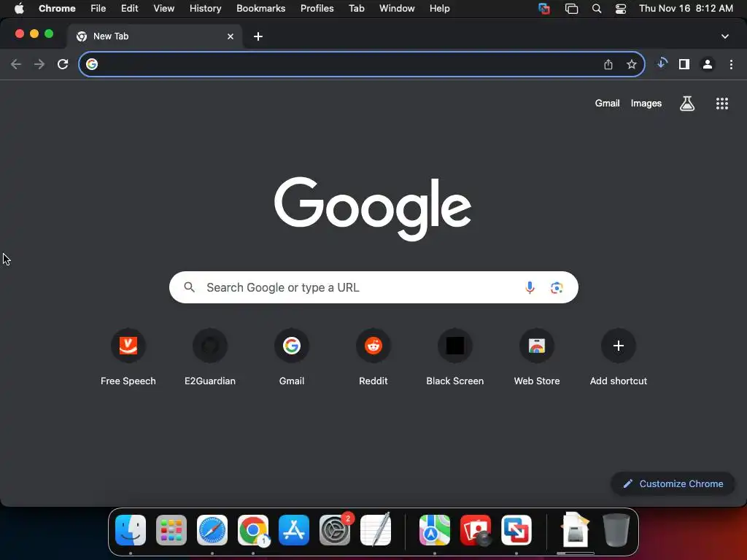The width and height of the screenshot is (747, 560).
Task: Open the Window menu
Action: [397, 9]
